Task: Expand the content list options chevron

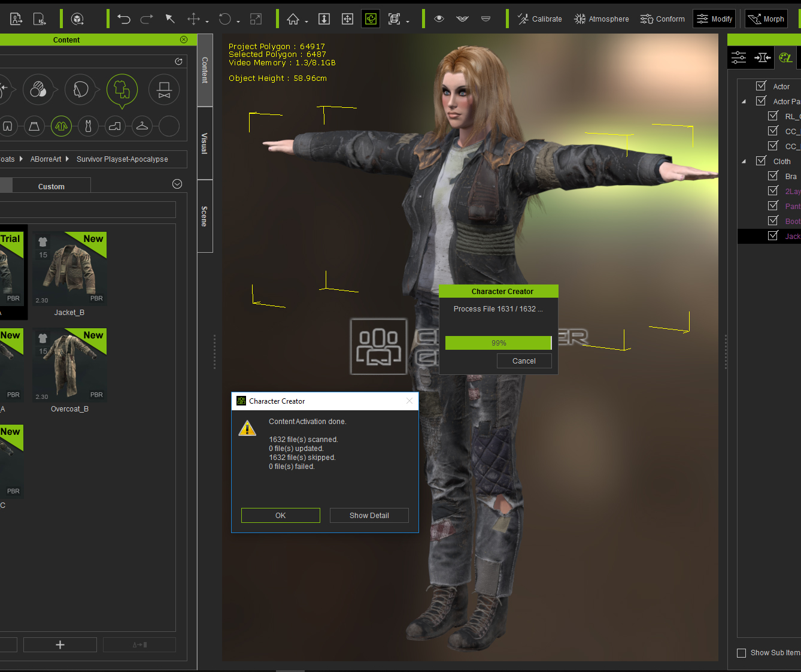Action: click(177, 184)
